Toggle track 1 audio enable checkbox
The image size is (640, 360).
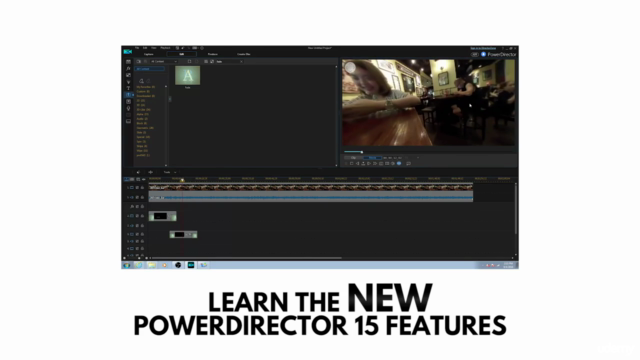(137, 197)
